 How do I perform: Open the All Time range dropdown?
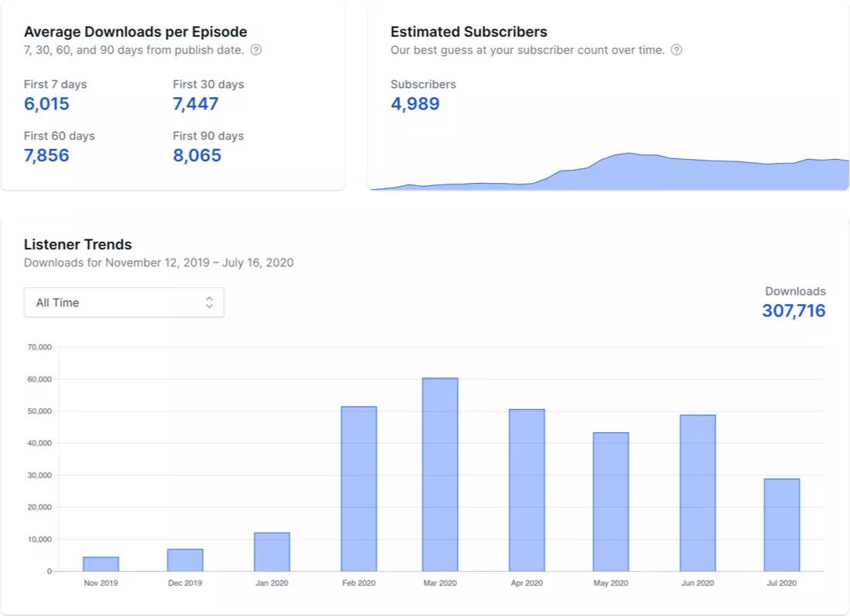[x=124, y=303]
